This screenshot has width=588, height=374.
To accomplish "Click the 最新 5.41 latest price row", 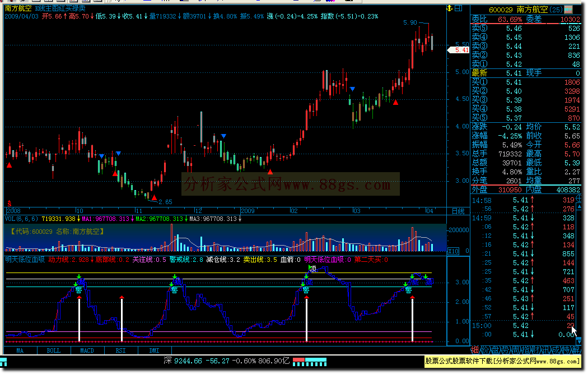I will (497, 73).
